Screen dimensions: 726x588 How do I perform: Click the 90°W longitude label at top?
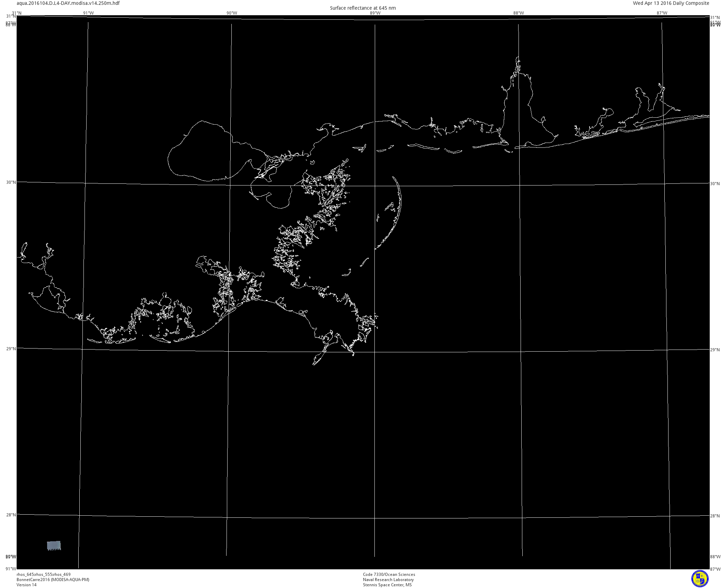click(x=232, y=13)
